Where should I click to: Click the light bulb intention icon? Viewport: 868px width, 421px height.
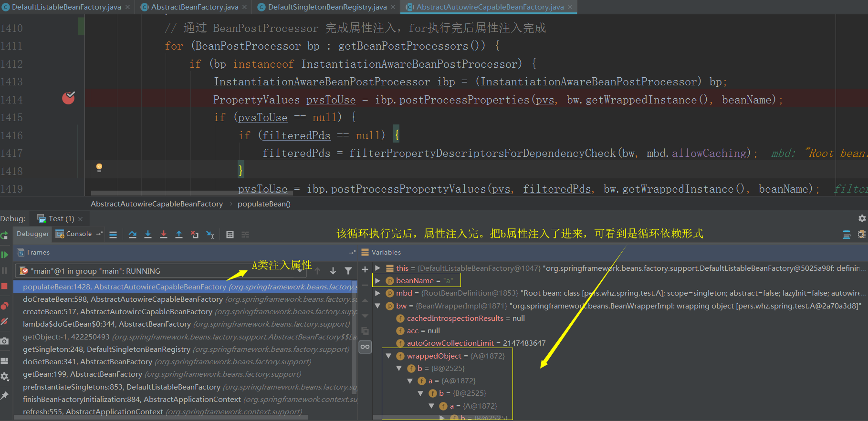click(99, 167)
